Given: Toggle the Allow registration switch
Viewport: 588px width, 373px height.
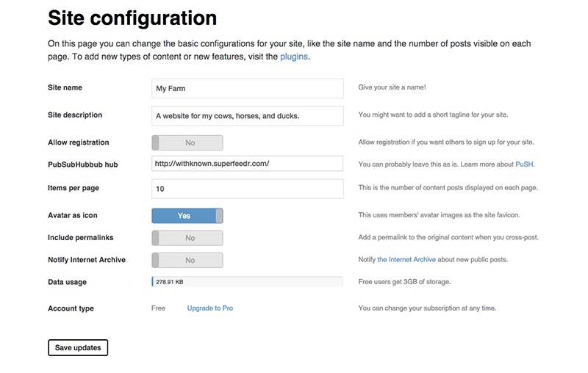Looking at the screenshot, I should pyautogui.click(x=187, y=142).
